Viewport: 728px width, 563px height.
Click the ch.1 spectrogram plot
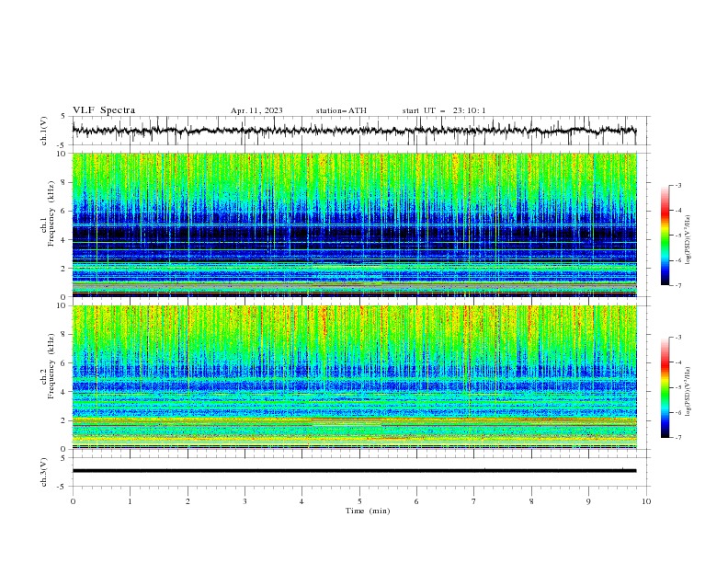[x=355, y=224]
